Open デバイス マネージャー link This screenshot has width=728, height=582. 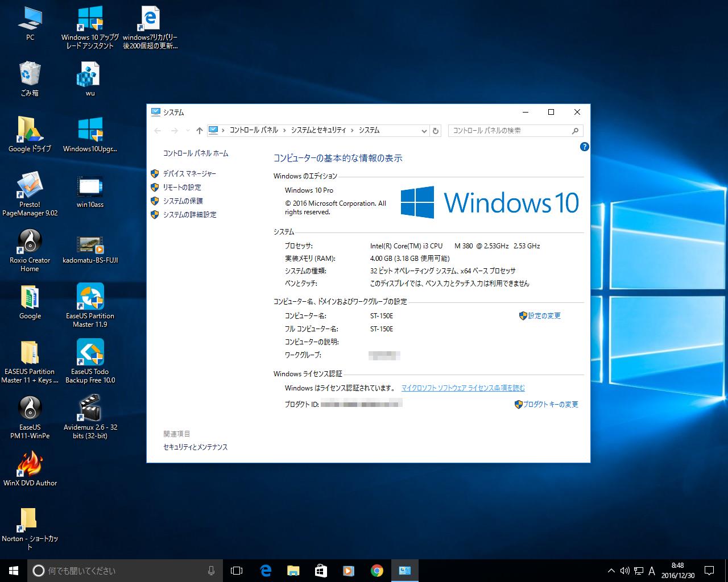tap(189, 174)
